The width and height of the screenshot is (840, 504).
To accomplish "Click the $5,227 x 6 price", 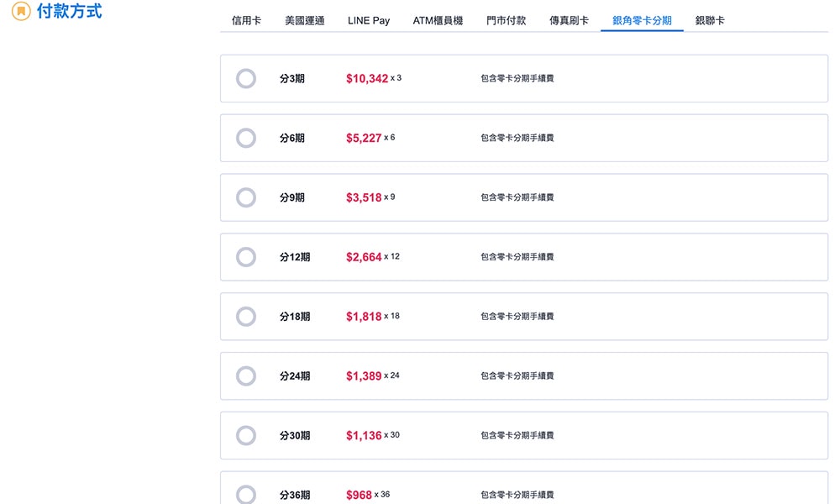I will 370,138.
